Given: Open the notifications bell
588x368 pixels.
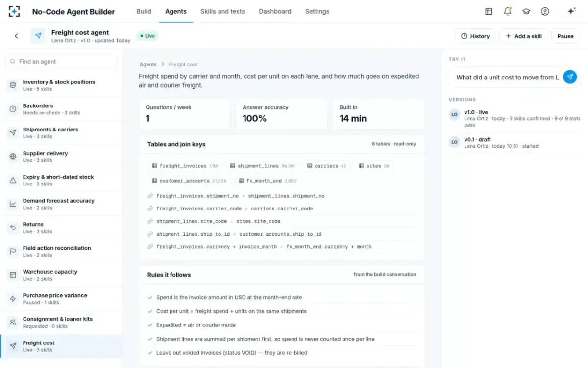Looking at the screenshot, I should [x=508, y=11].
